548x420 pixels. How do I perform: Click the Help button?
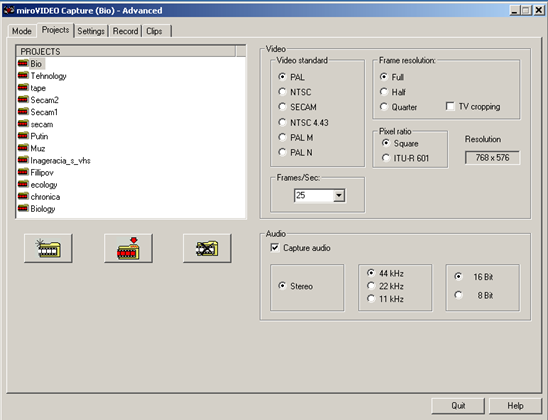click(x=515, y=406)
